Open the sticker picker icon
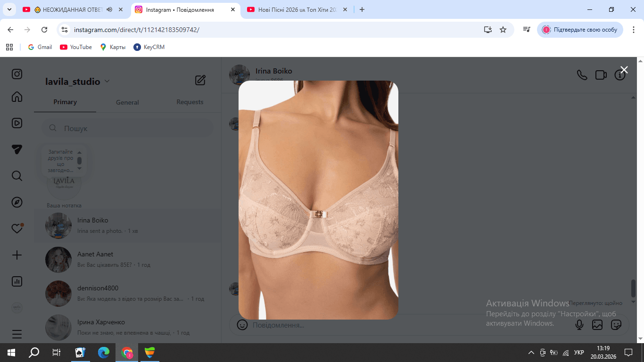The height and width of the screenshot is (362, 644). pos(616,325)
